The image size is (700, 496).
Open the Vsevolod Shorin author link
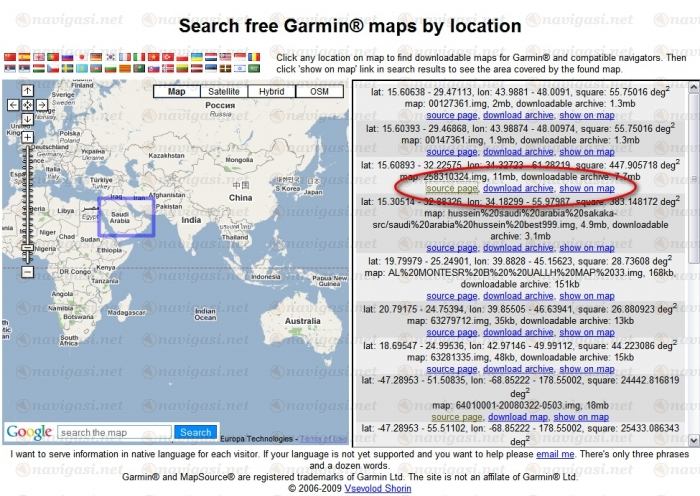point(374,489)
